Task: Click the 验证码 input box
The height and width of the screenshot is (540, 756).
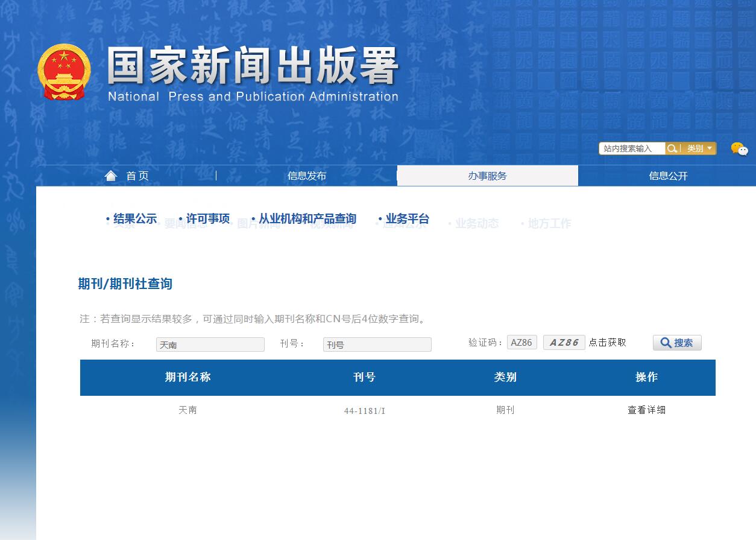Action: (521, 341)
